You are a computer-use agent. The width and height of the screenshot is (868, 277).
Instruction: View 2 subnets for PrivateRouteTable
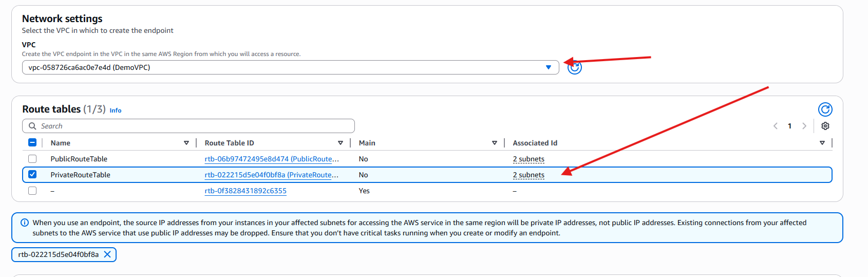tap(528, 175)
